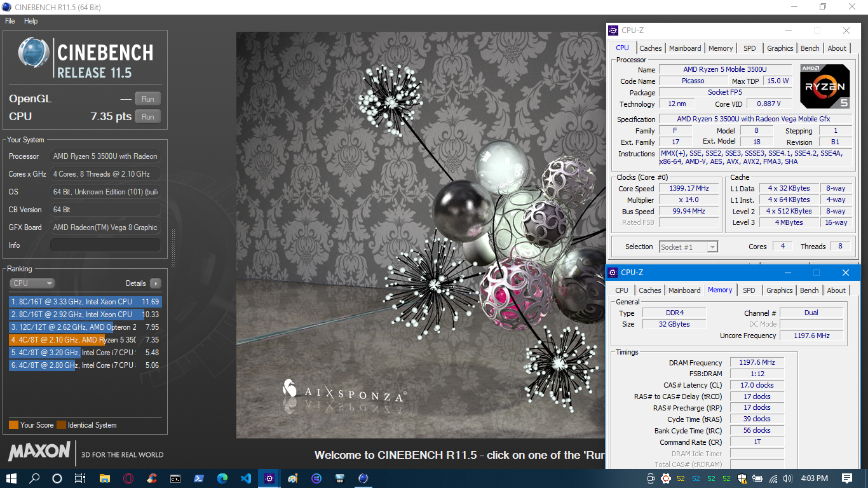The width and height of the screenshot is (868, 488).
Task: Open Task View on taskbar
Action: [80, 478]
